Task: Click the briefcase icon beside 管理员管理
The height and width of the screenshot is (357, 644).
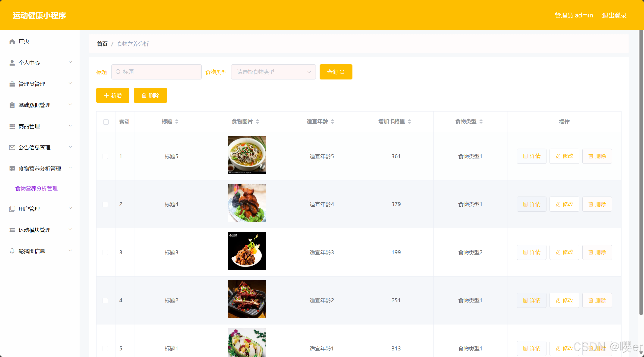Action: (12, 84)
